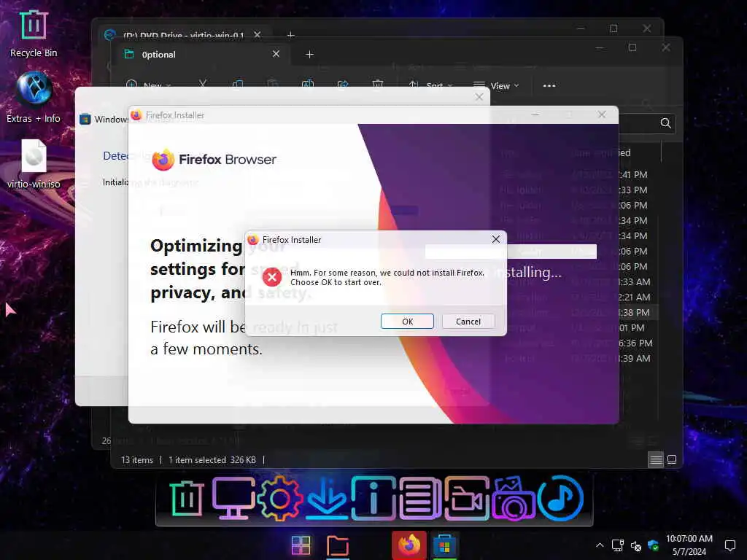
Task: Add a new tab in the Optional Explorer window
Action: (x=309, y=54)
